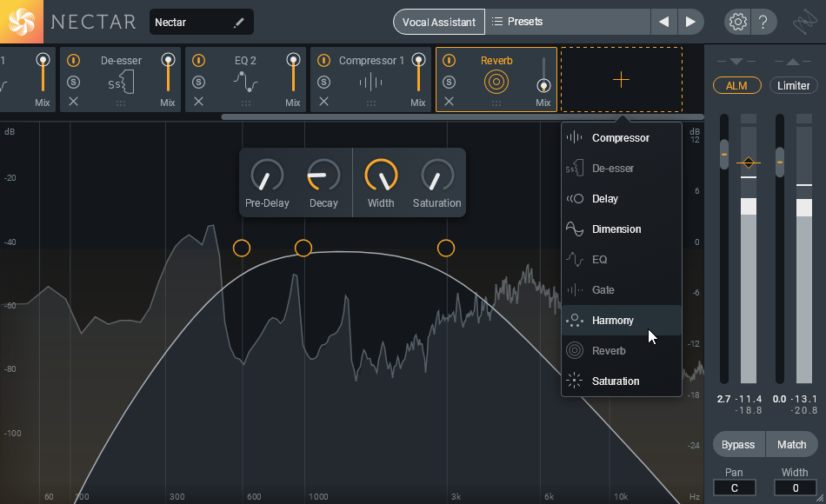Viewport: 826px width, 504px height.
Task: Remove the Reverb module with its X
Action: coord(449,102)
